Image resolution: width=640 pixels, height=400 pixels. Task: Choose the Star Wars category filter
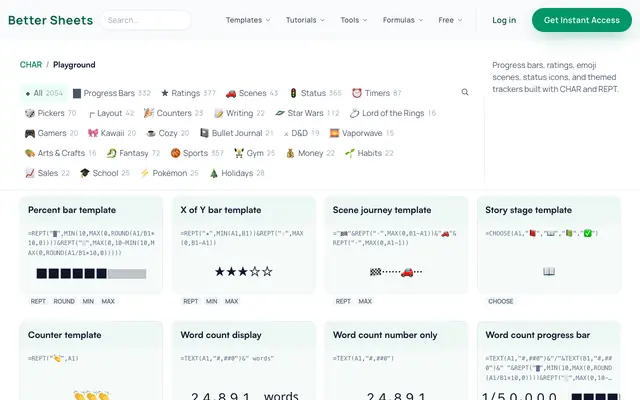point(307,113)
